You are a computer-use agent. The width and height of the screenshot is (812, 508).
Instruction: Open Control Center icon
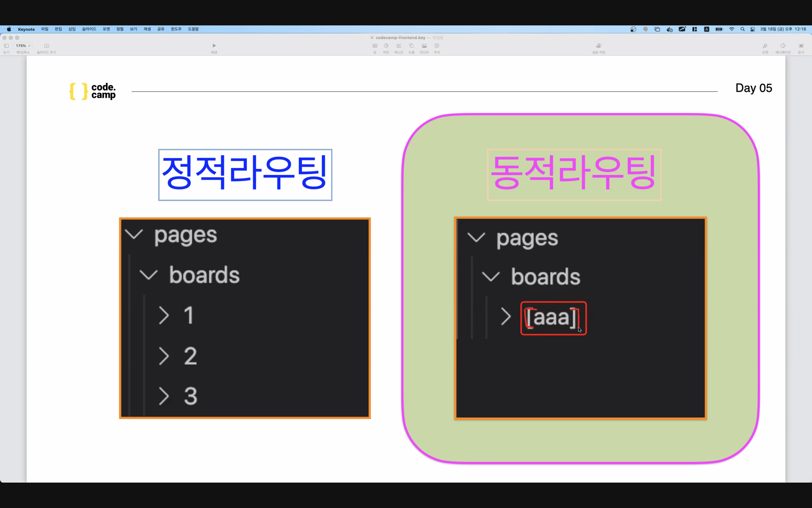(753, 29)
